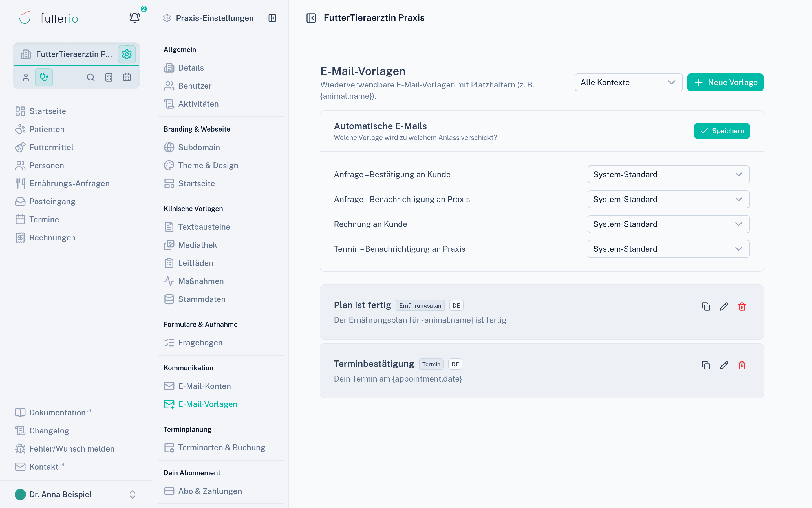The width and height of the screenshot is (812, 508).
Task: Open Ernährungs-Anfragen page
Action: point(62,183)
